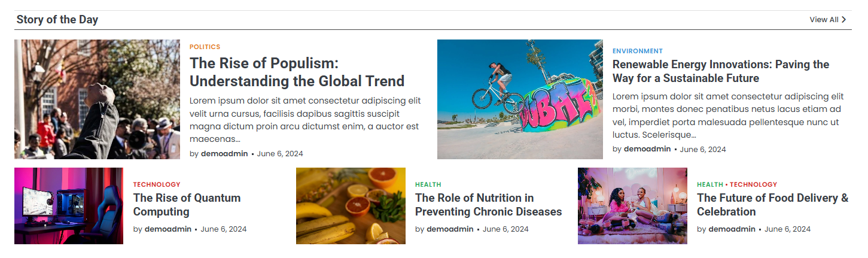Viewport: 868px width, 258px height.
Task: Click the protest fist thumbnail image
Action: point(97,99)
